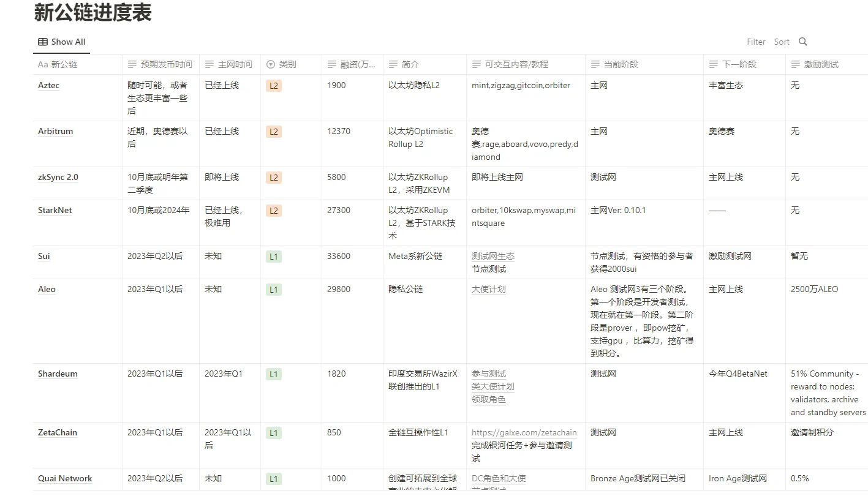Viewport: 868px width, 496px height.
Task: Click the L1 tag in Sui row
Action: pos(274,257)
